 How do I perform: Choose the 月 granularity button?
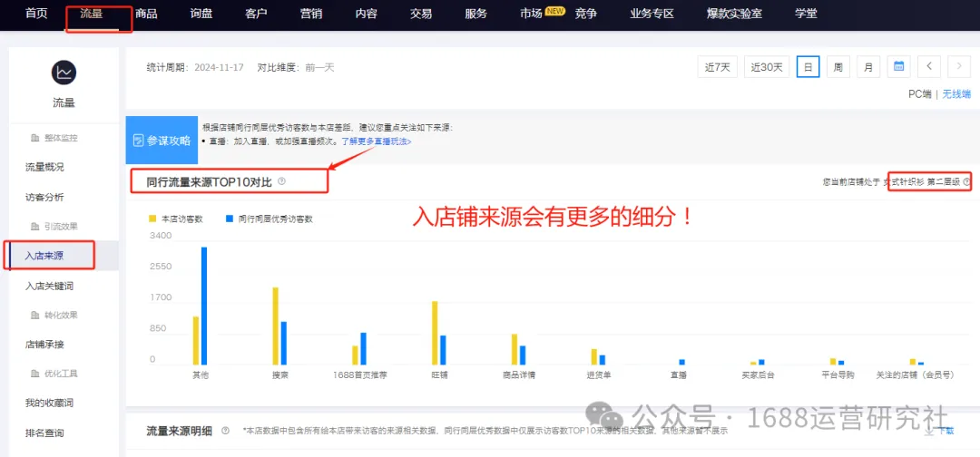click(868, 67)
